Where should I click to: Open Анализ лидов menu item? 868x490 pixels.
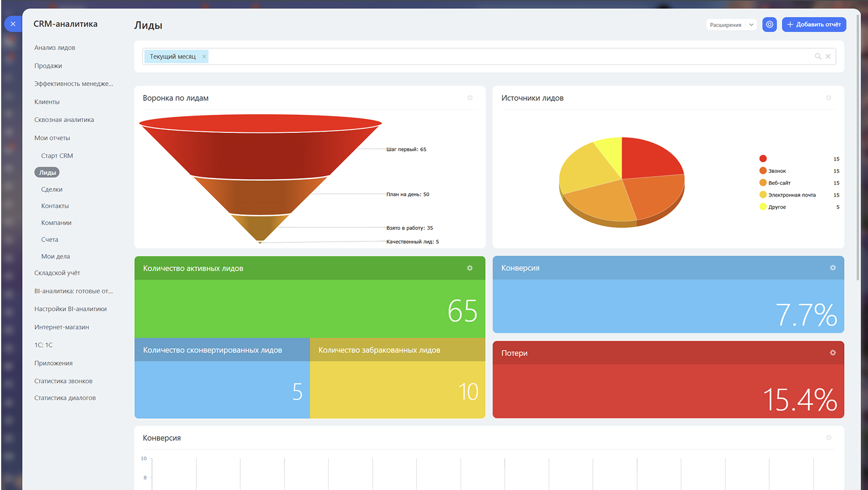coord(55,48)
